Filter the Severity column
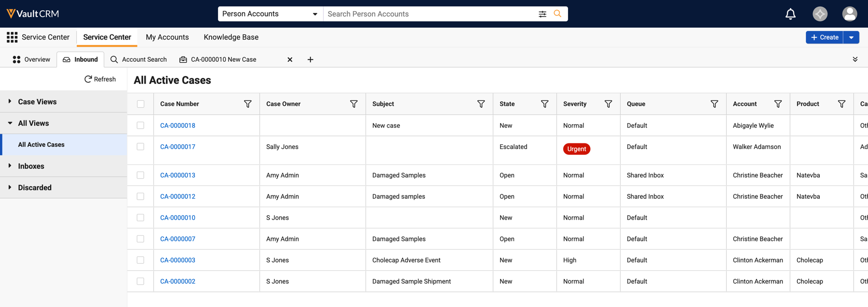The width and height of the screenshot is (868, 307). click(608, 104)
